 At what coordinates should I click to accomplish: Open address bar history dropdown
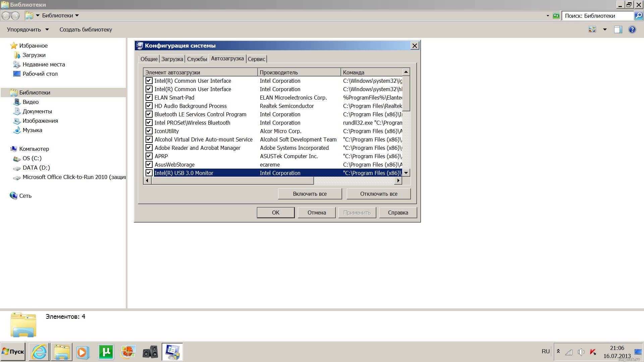coord(548,16)
